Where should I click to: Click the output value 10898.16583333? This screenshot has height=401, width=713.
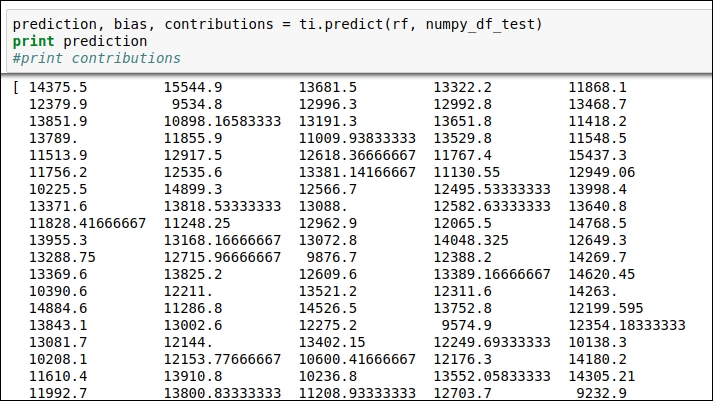point(222,121)
